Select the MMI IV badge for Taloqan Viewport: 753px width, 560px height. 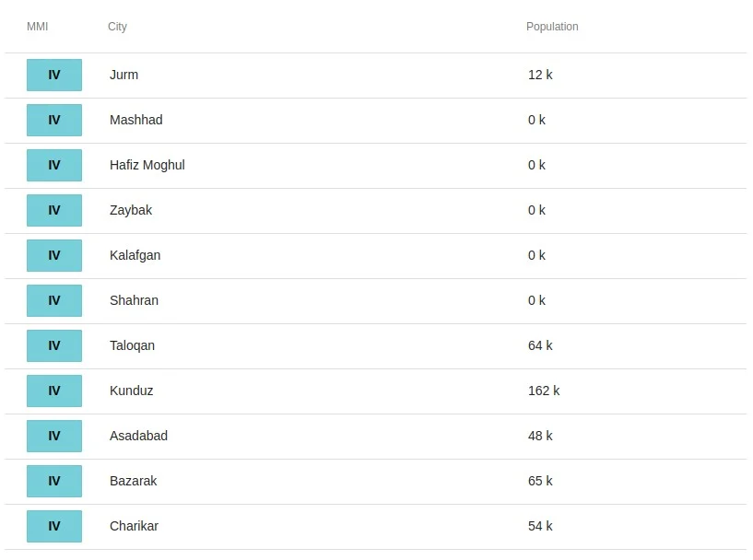(54, 345)
